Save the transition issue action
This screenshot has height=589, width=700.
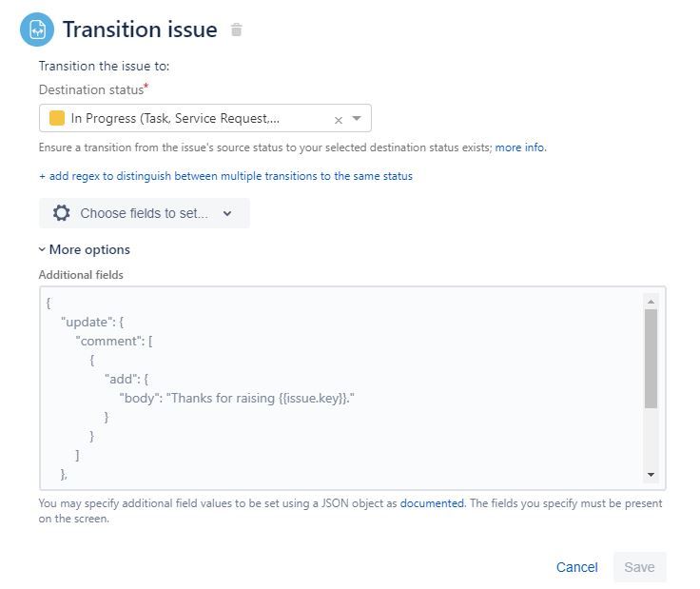(x=639, y=567)
